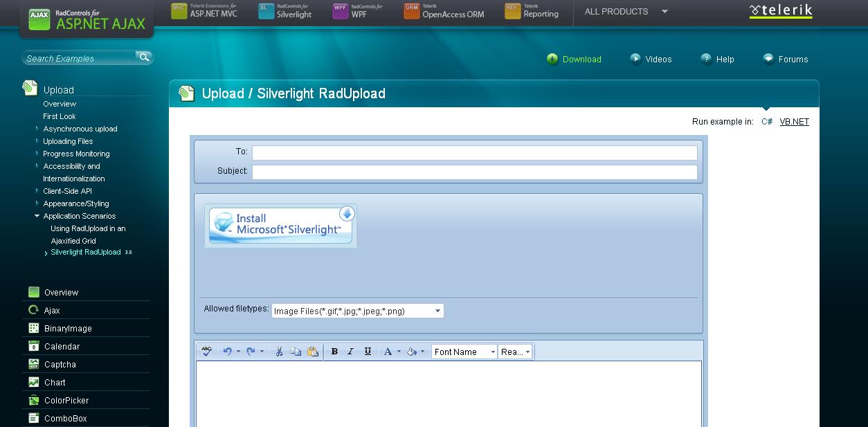This screenshot has height=427, width=868.
Task: Open the Undo history dropdown arrow
Action: pyautogui.click(x=238, y=352)
